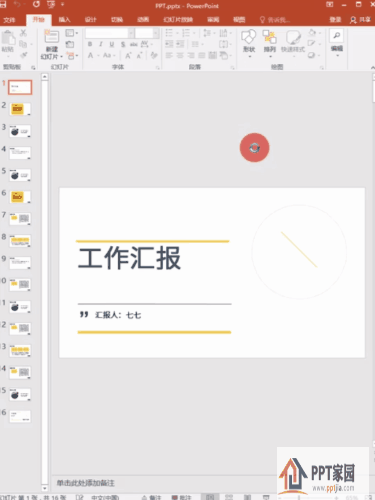375x500 pixels.
Task: Open the slide Layout dropdown
Action: pyautogui.click(x=71, y=33)
